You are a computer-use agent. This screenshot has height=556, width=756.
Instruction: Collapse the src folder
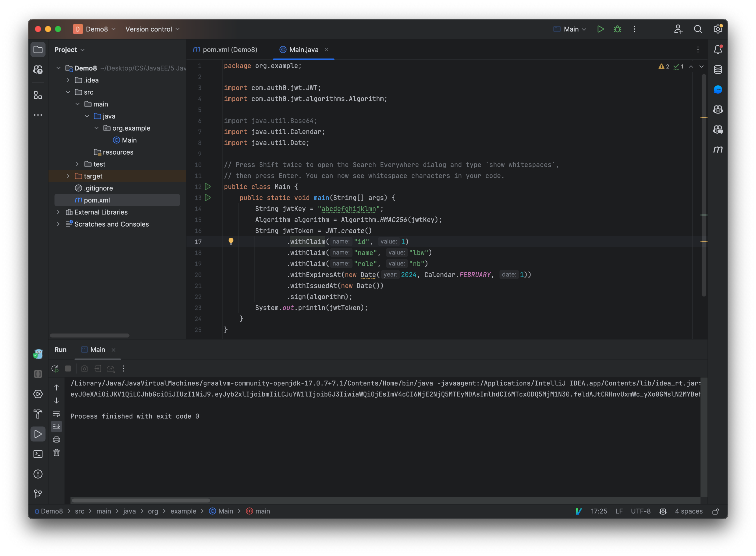tap(68, 92)
